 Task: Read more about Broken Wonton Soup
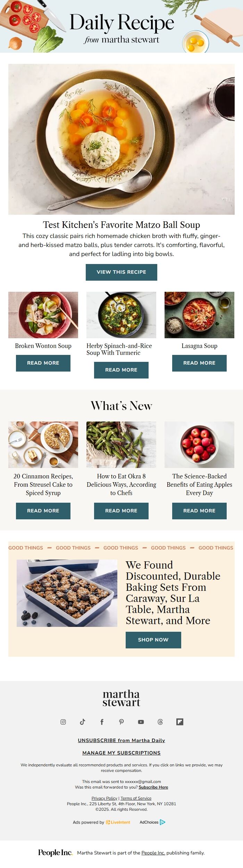click(43, 363)
